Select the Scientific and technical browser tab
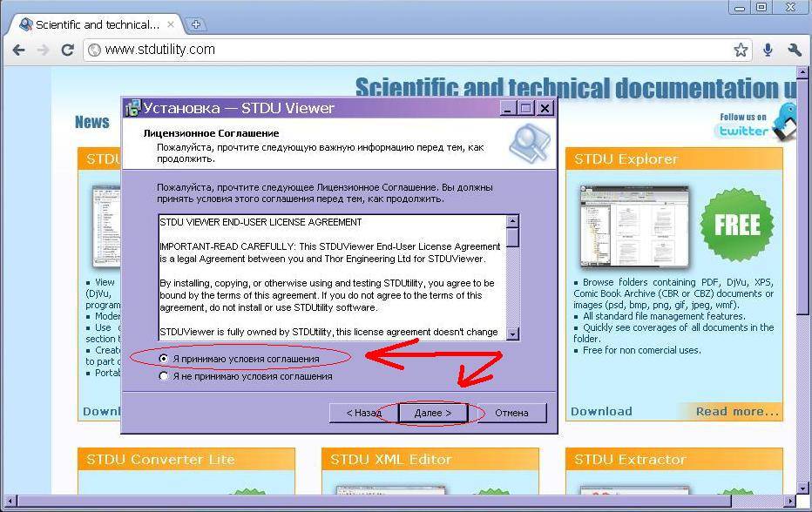Screen dimensions: 812x512 coord(98,24)
